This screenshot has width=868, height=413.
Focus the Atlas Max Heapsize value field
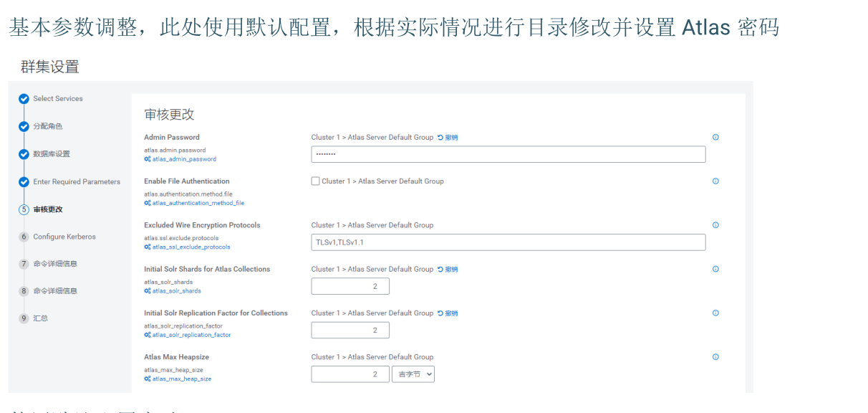click(x=350, y=374)
